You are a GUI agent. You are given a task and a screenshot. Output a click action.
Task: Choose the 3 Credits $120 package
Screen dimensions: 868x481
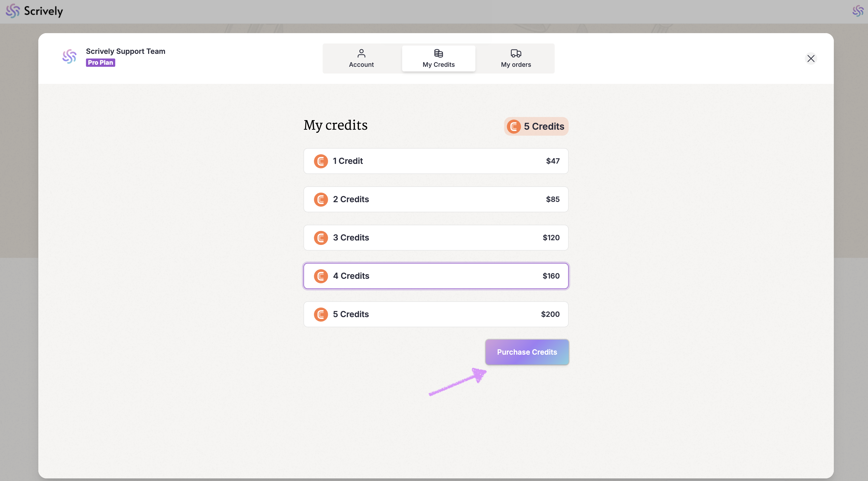[436, 237]
